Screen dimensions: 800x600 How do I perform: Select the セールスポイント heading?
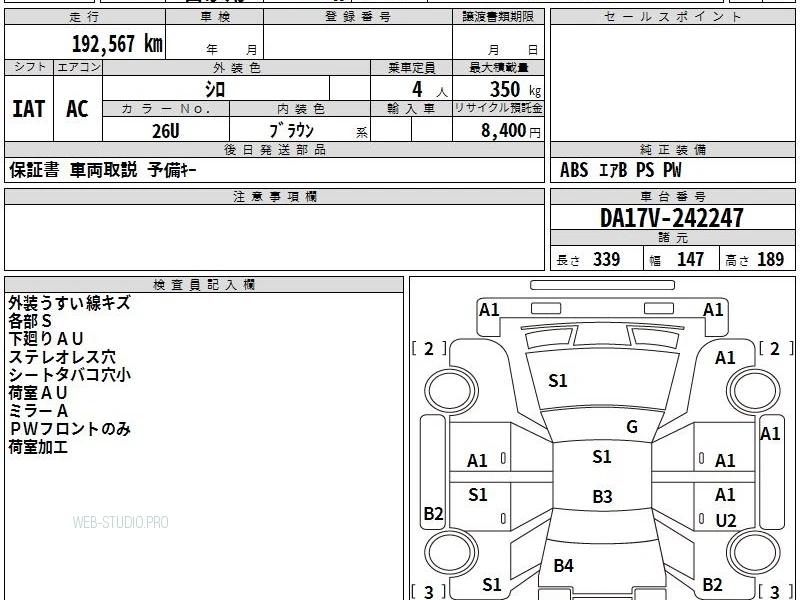672,17
